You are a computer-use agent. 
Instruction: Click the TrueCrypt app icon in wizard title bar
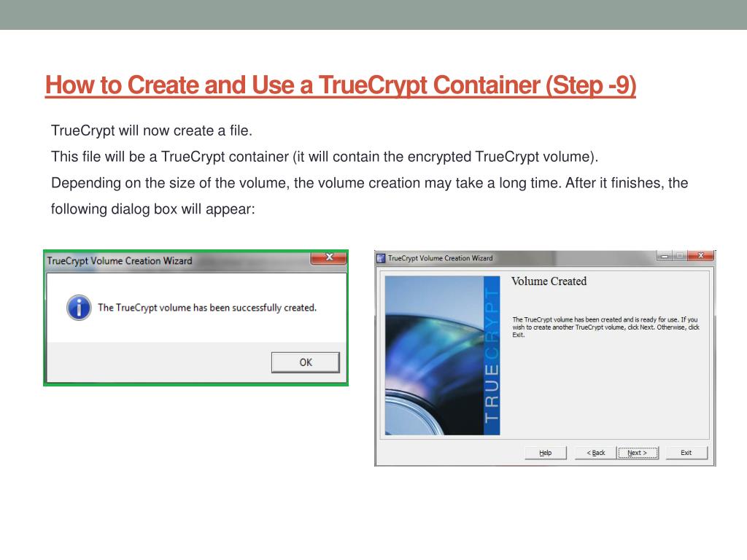(381, 258)
